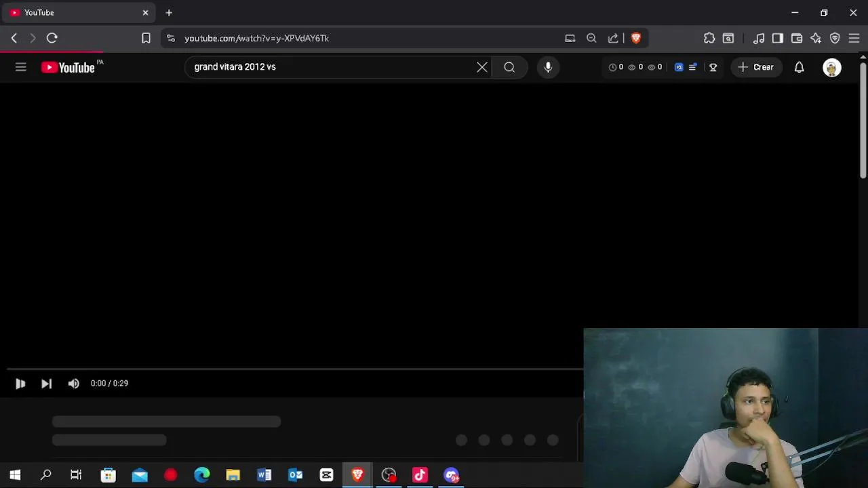Open File Explorer from taskbar
This screenshot has width=868, height=488.
pos(233,475)
